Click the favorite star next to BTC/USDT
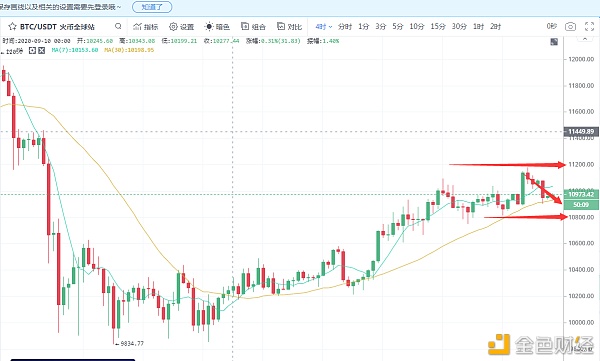The height and width of the screenshot is (361, 600). tap(12, 26)
